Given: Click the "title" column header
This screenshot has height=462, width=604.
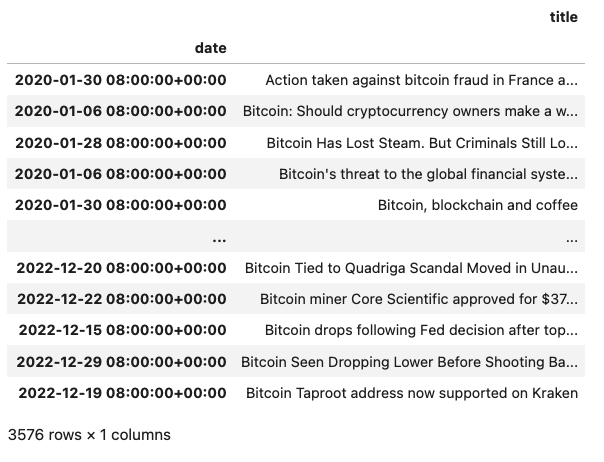Looking at the screenshot, I should pos(563,17).
